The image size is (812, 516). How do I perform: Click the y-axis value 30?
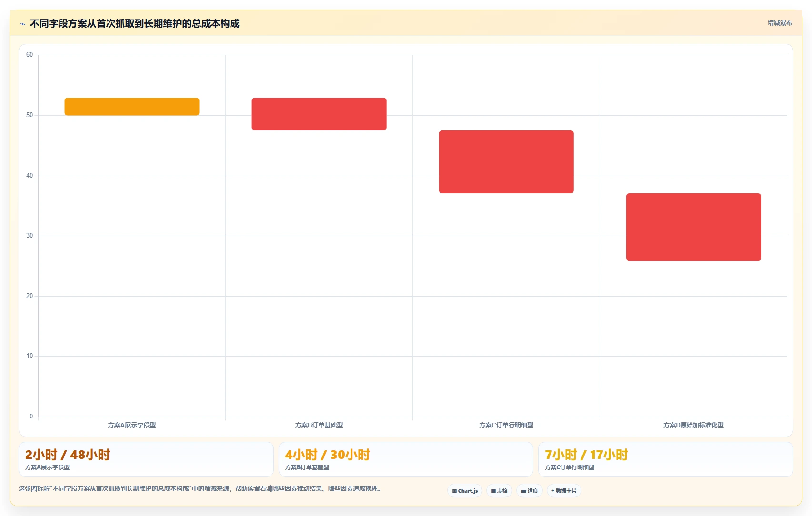(30, 236)
